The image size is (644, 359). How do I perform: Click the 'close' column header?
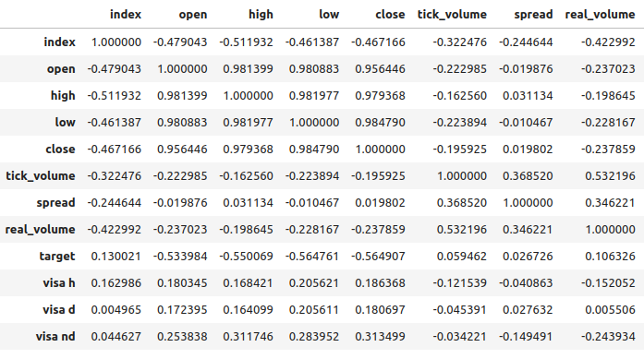390,15
